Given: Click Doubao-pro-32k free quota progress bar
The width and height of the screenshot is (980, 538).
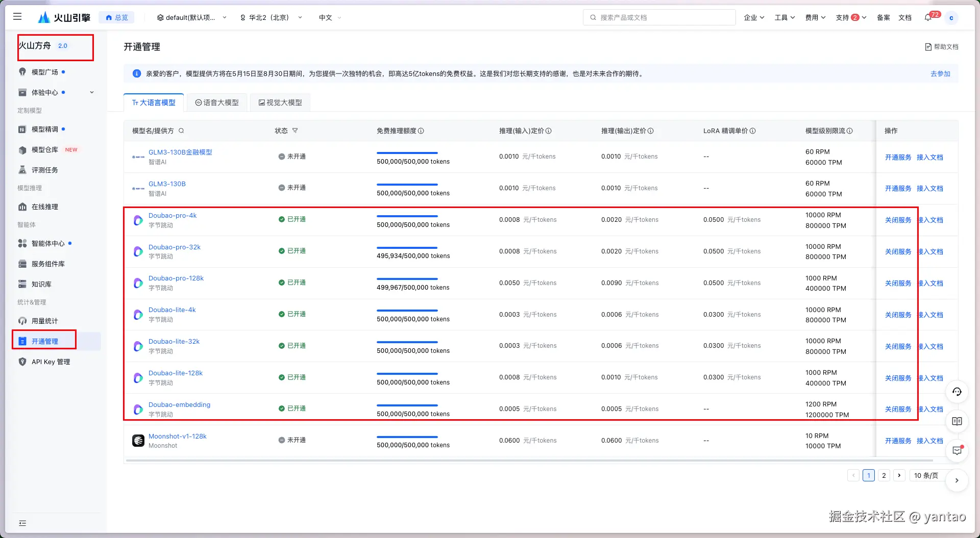Looking at the screenshot, I should (x=407, y=248).
